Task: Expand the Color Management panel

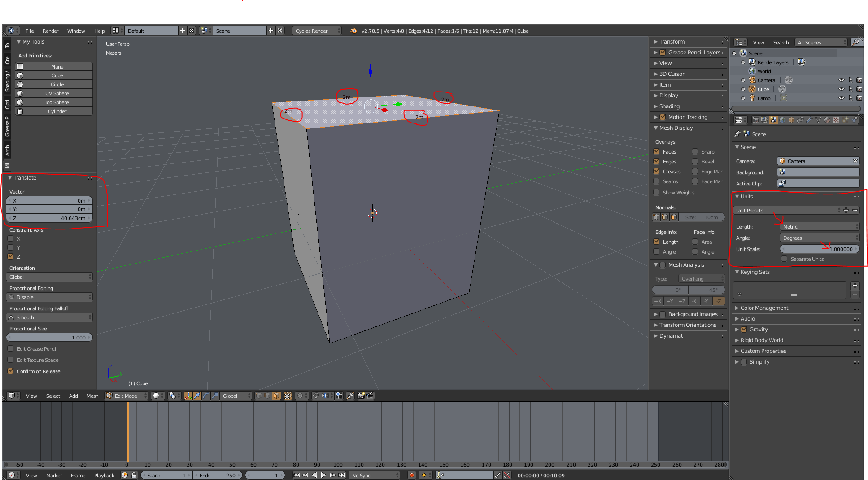Action: [x=764, y=308]
